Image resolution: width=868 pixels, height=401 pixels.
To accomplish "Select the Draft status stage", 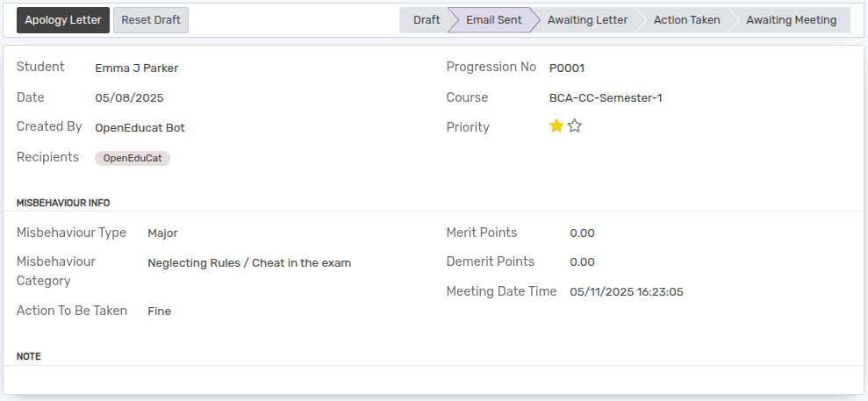I will click(x=427, y=20).
